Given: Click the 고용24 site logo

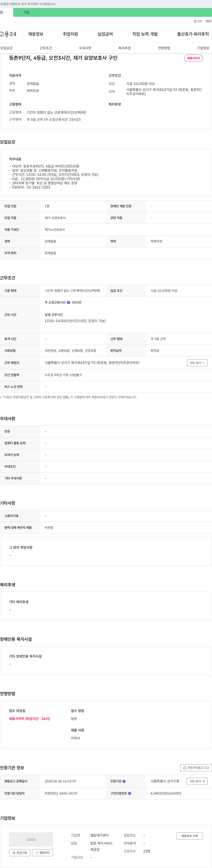Looking at the screenshot, I should [8, 34].
